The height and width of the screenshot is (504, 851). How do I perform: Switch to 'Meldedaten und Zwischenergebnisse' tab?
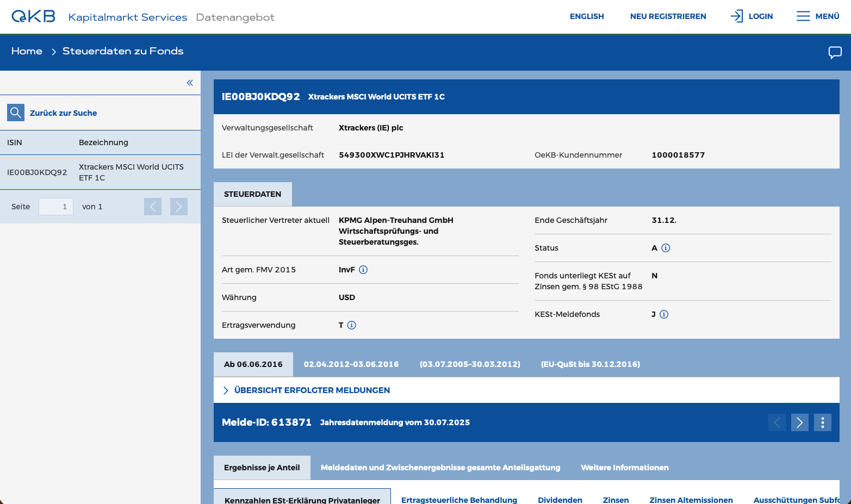tap(440, 468)
